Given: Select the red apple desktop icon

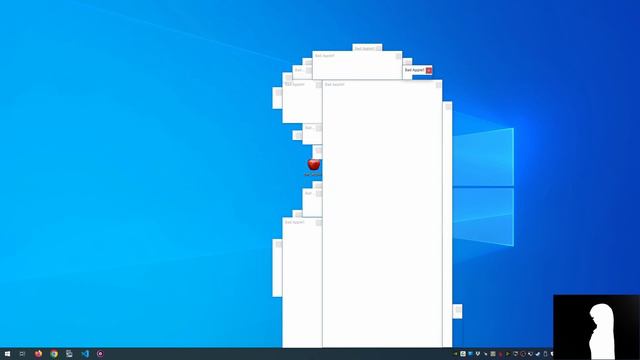Looking at the screenshot, I should [x=313, y=165].
